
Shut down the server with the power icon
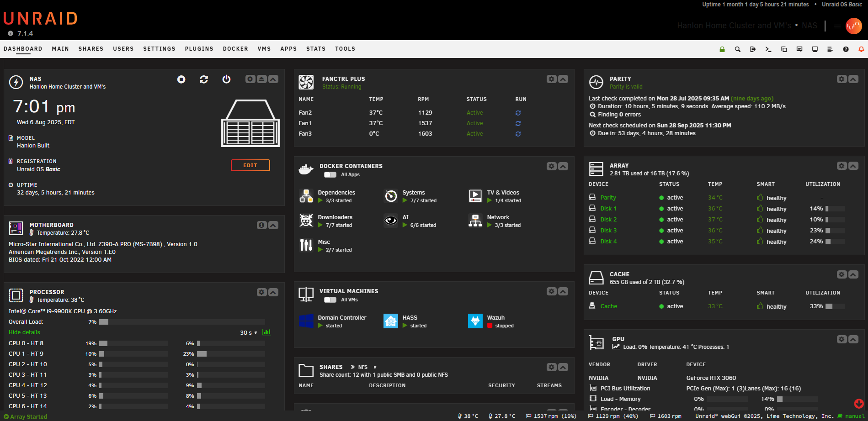tap(226, 79)
